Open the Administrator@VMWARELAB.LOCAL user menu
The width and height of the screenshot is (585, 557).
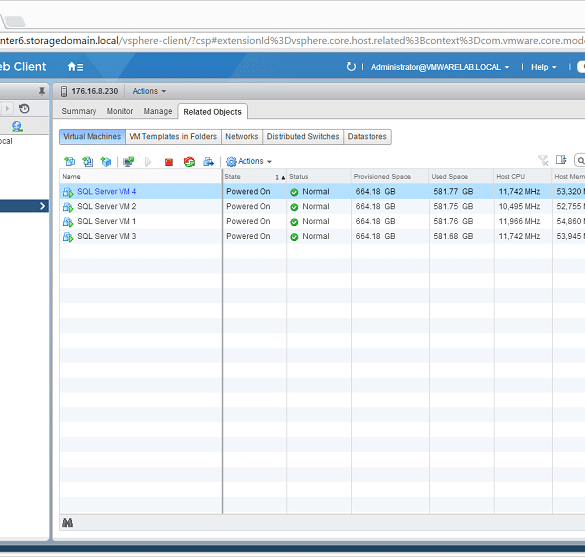click(x=440, y=67)
